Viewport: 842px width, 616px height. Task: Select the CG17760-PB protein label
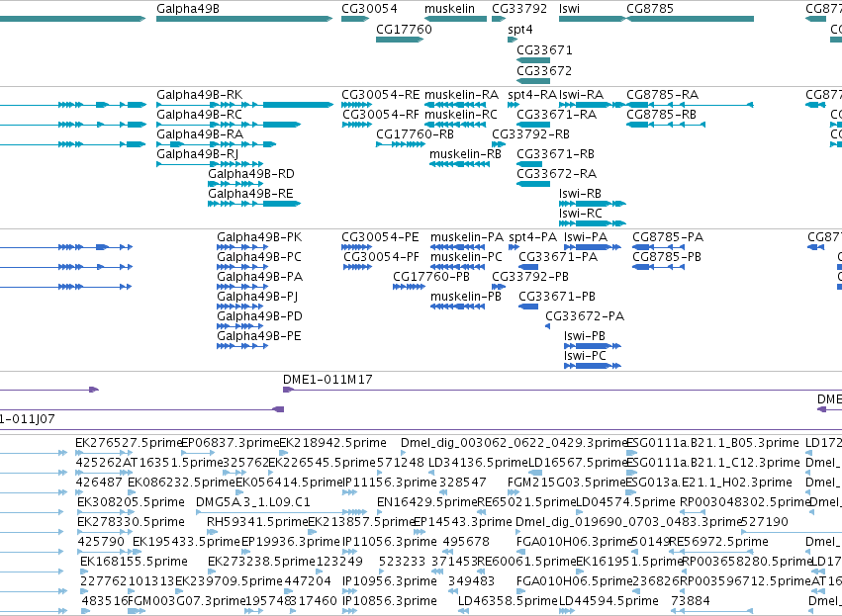tap(431, 277)
